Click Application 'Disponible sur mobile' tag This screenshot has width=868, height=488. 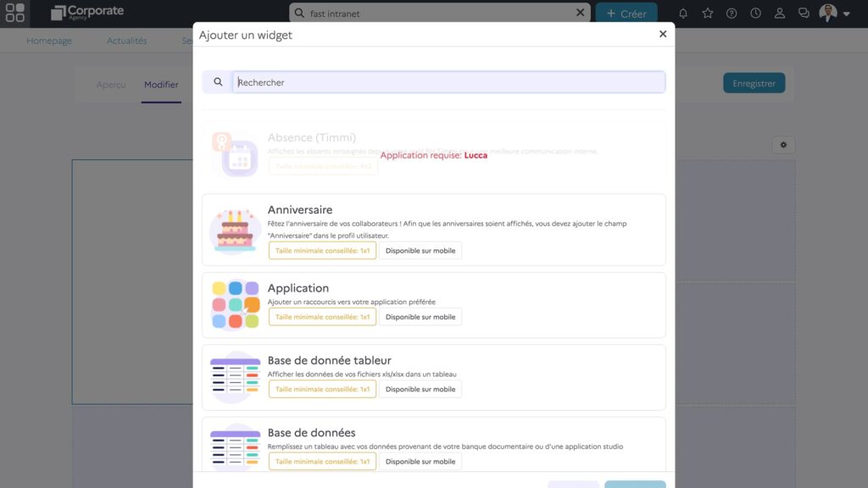420,317
